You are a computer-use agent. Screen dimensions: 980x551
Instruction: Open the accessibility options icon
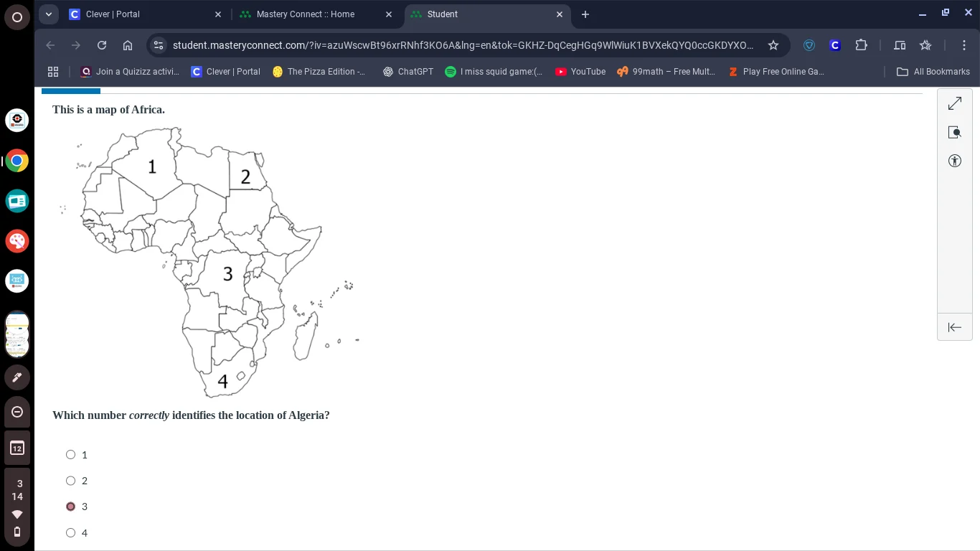(955, 161)
